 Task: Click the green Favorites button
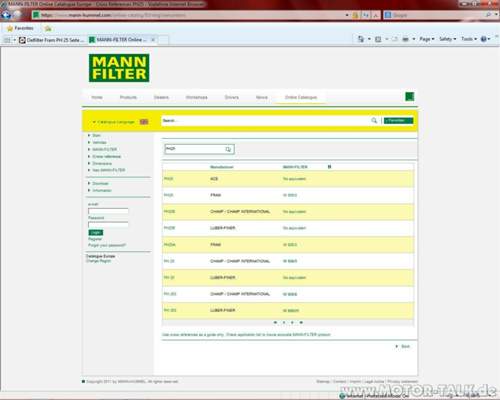coord(398,121)
